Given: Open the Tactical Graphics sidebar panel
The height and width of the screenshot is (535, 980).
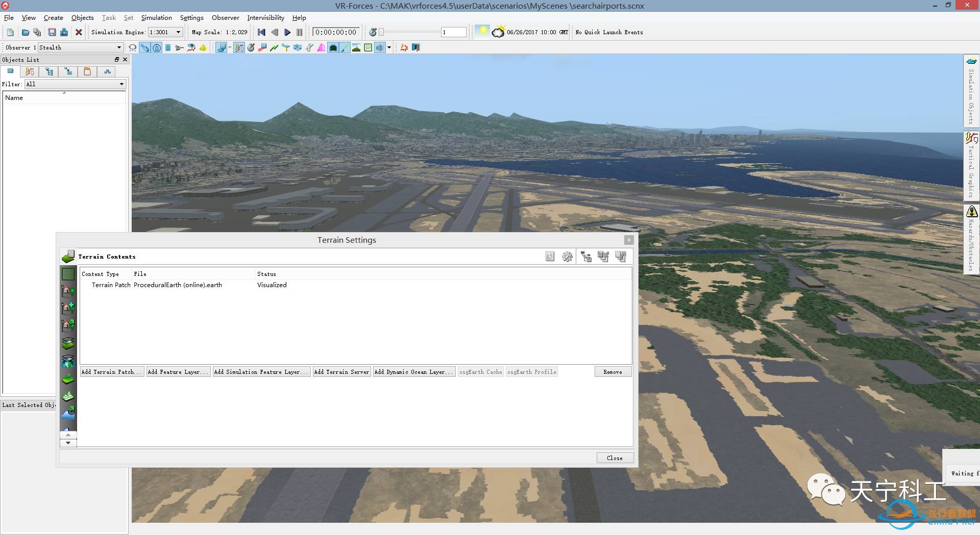Looking at the screenshot, I should 972,163.
